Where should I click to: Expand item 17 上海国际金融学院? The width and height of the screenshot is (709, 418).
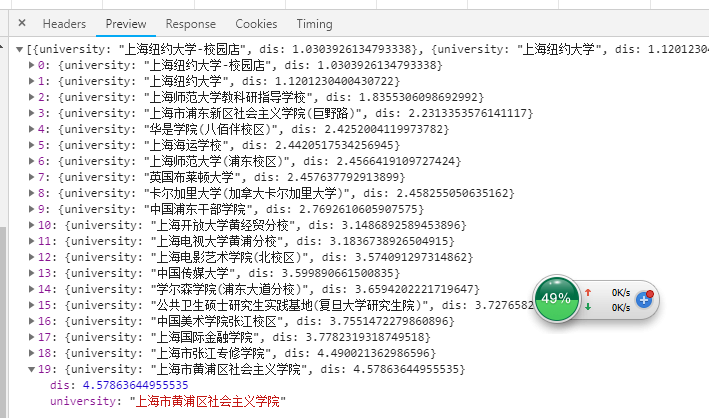(x=32, y=337)
